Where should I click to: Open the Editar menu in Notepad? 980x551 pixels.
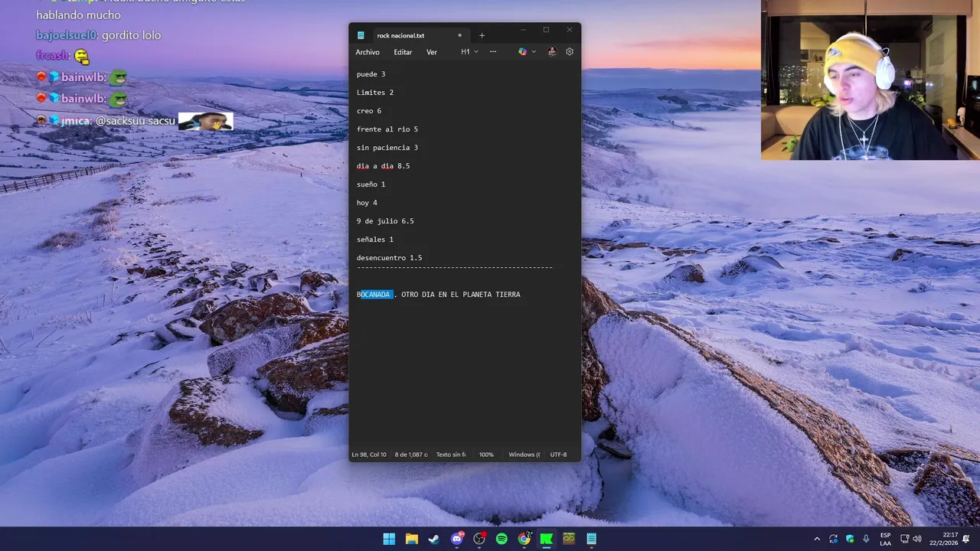pyautogui.click(x=403, y=52)
